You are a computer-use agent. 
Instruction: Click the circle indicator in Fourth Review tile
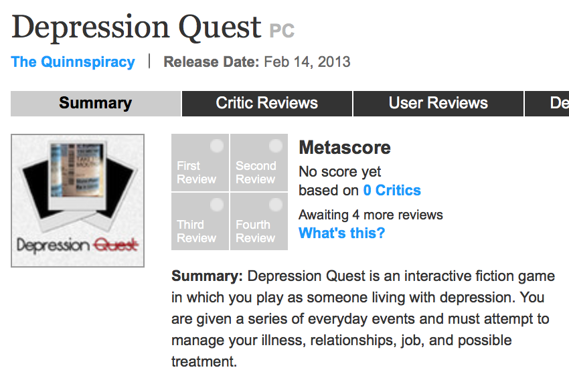[276, 205]
